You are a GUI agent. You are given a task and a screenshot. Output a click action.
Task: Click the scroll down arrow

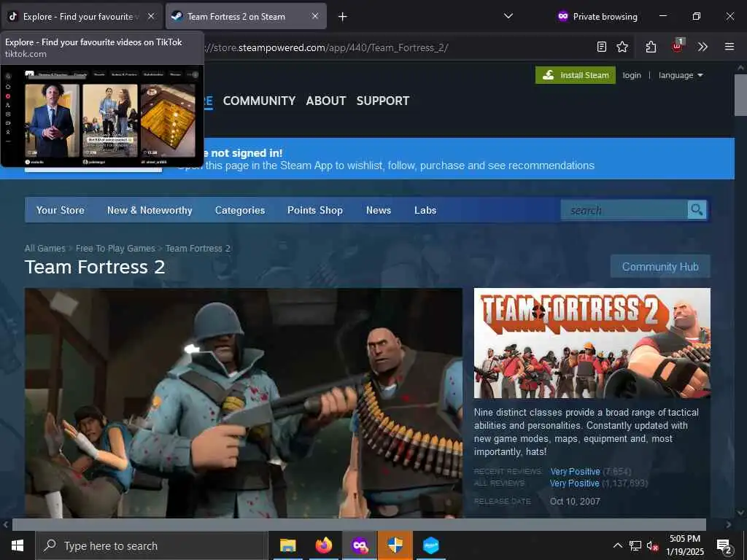click(x=740, y=513)
